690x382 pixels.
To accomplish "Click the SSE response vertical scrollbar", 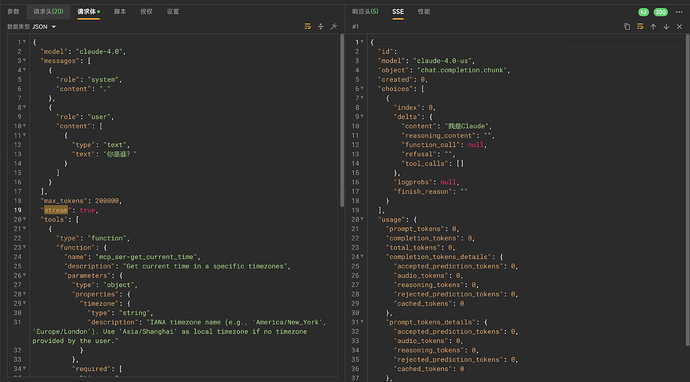I will 687,190.
